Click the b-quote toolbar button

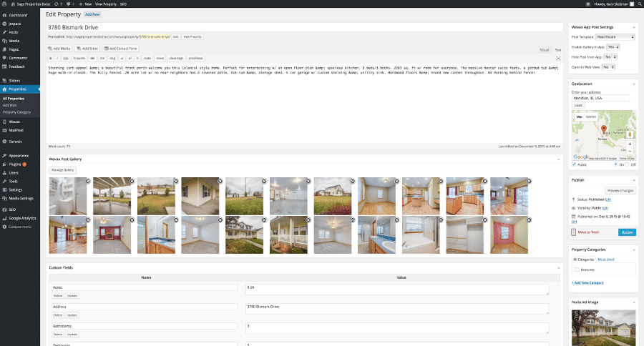79,59
